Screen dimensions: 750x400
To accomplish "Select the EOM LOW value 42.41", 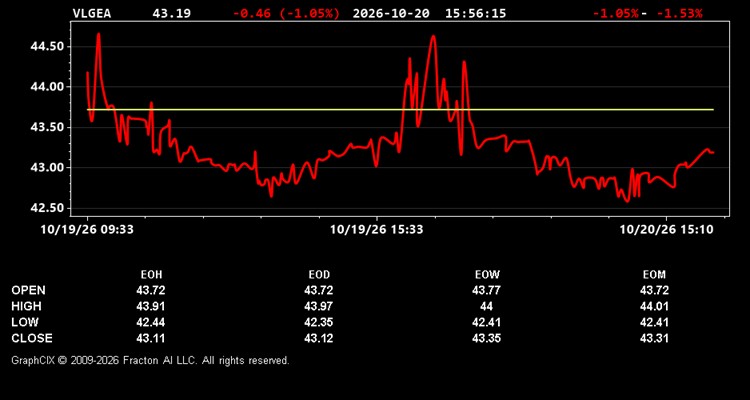I will 654,322.
